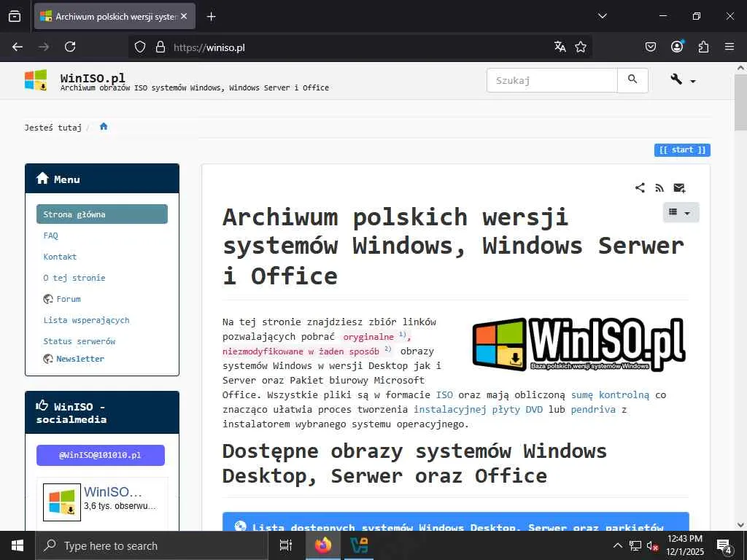Open O tej stronie menu item
Viewport: 747px width, 560px height.
pos(74,278)
